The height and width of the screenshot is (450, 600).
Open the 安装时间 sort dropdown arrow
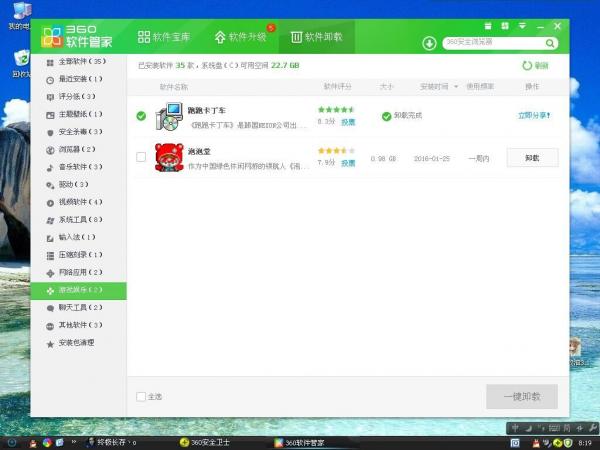[x=456, y=87]
